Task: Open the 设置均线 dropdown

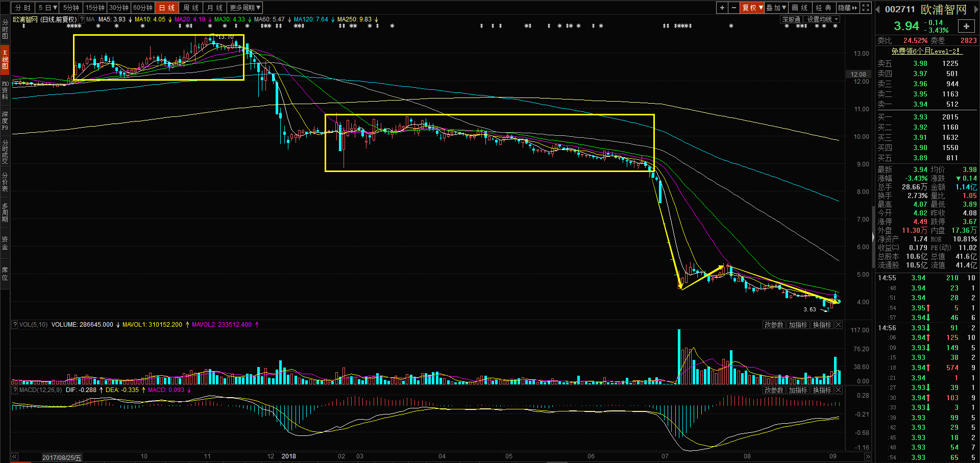Action: pyautogui.click(x=822, y=19)
